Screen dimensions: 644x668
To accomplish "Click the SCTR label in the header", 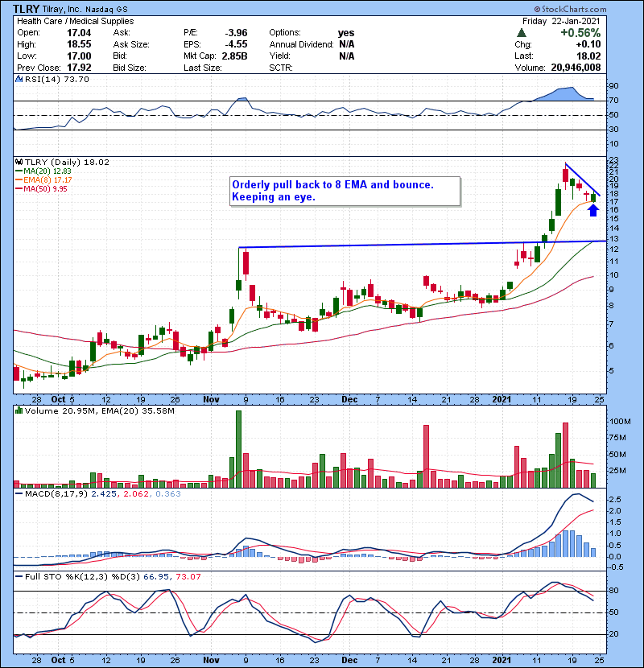I will (281, 68).
